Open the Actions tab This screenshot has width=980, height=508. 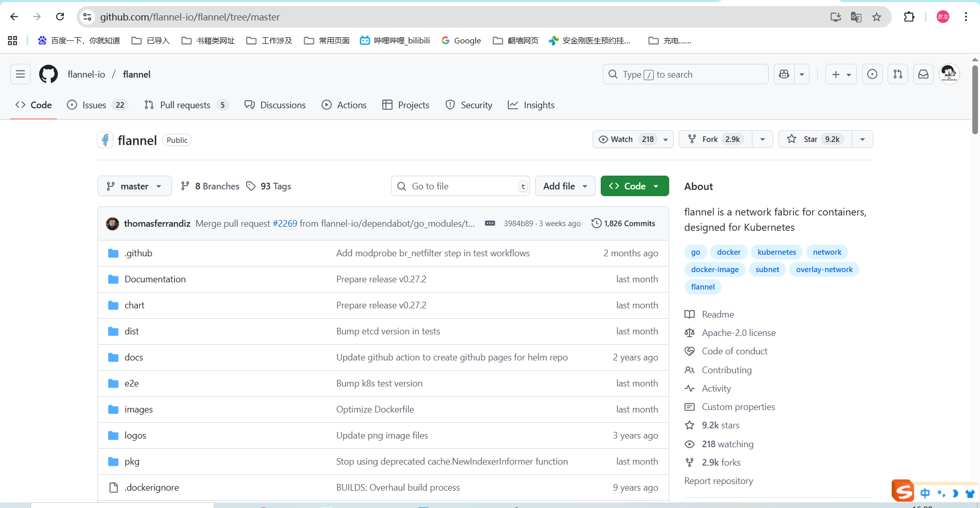point(344,105)
